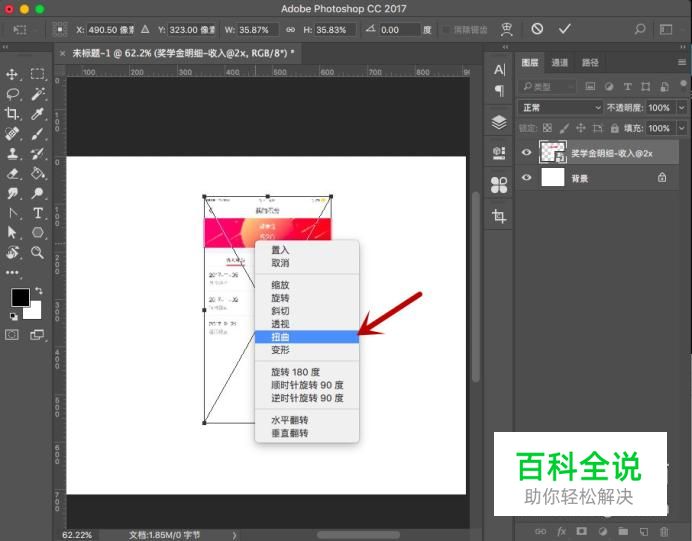Close the 未标题-1 document tab

pos(63,53)
